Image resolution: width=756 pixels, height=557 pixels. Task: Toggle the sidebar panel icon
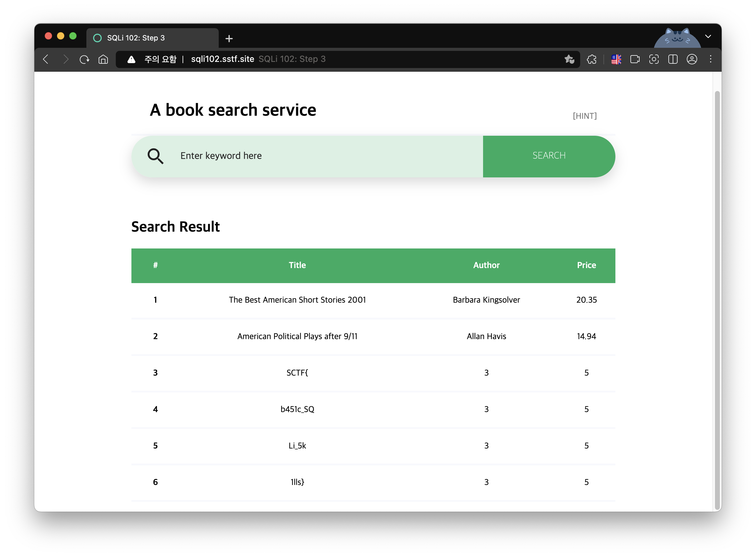(673, 59)
